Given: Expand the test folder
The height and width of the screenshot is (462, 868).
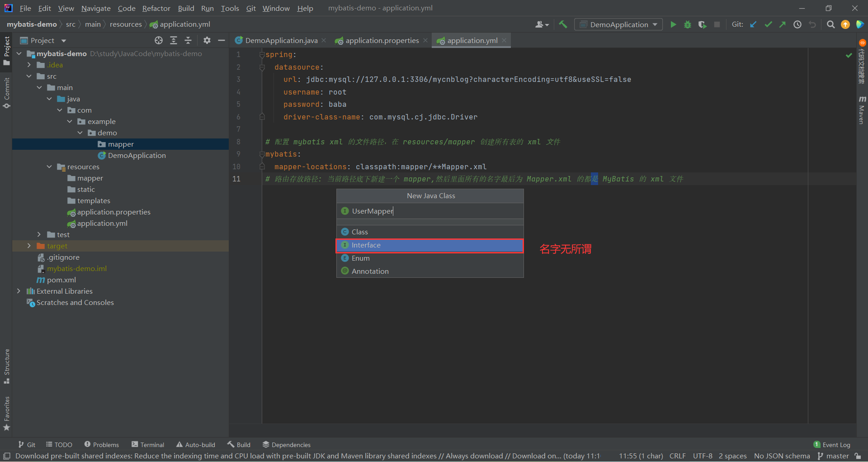Looking at the screenshot, I should coord(39,234).
